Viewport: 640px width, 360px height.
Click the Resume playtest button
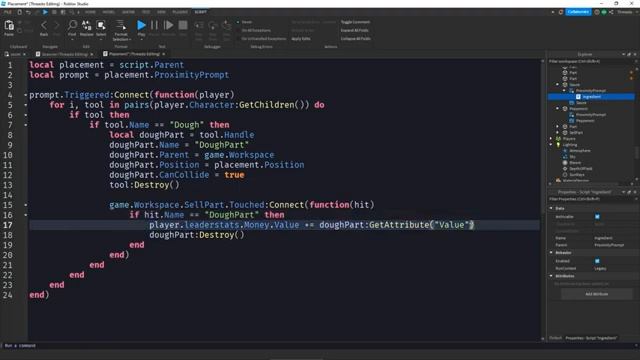pos(168,25)
